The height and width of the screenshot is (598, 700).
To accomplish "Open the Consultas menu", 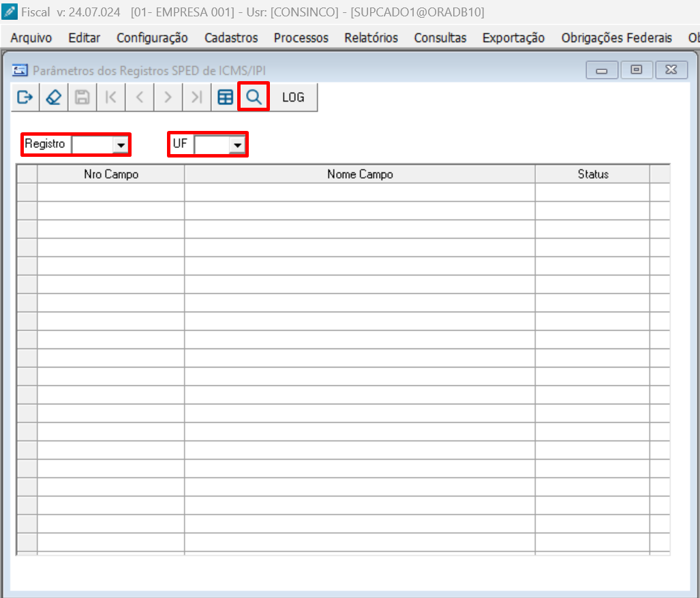I will (x=440, y=38).
